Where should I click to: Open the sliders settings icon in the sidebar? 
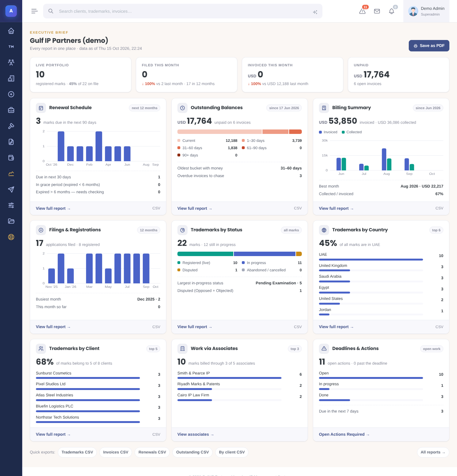[x=11, y=205]
